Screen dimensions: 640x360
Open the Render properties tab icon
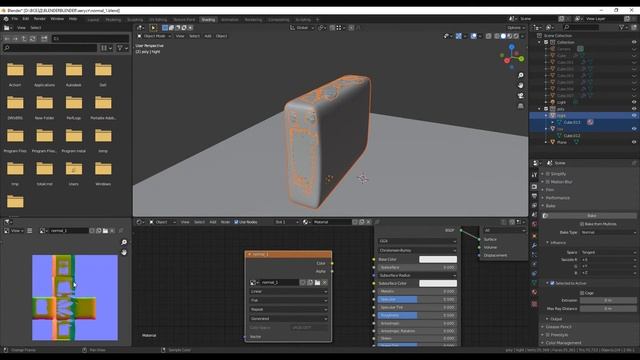click(534, 187)
